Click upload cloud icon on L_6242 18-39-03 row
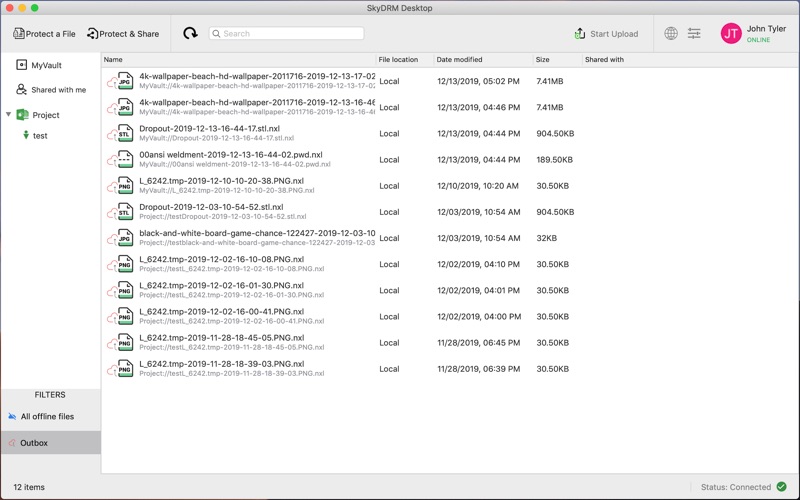The width and height of the screenshot is (800, 500). [x=112, y=370]
